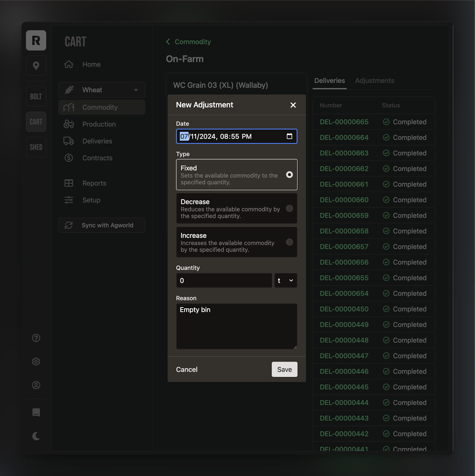This screenshot has width=475, height=476.
Task: Toggle dark mode moon icon
Action: 36,436
